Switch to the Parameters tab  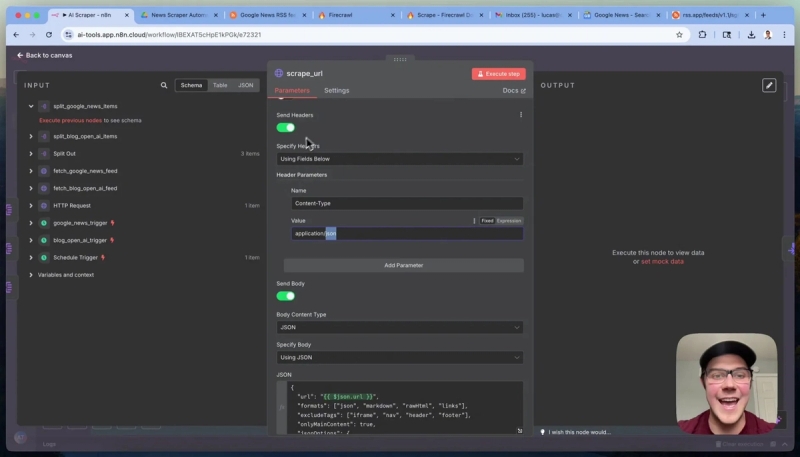click(292, 90)
